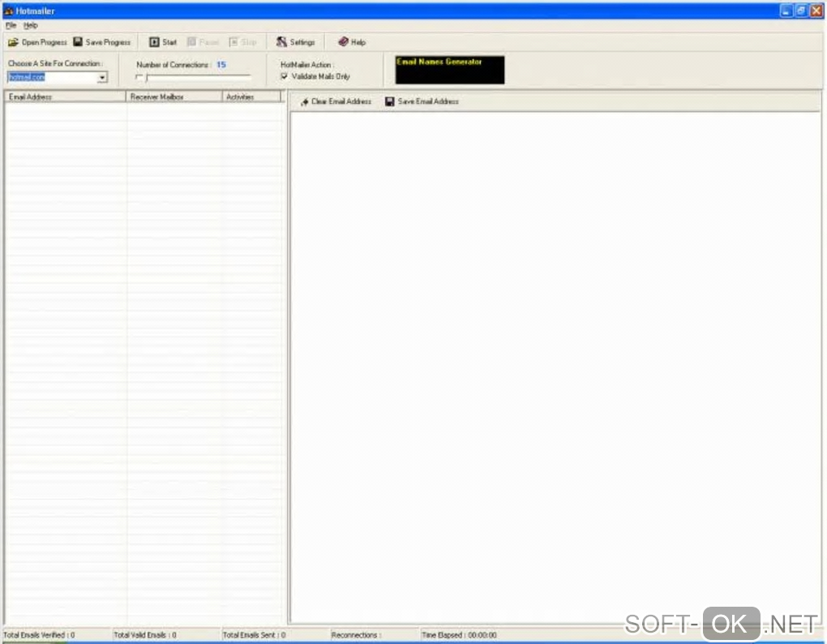Open the Help menu in menu bar
Screen dimensions: 827x644
click(x=31, y=25)
